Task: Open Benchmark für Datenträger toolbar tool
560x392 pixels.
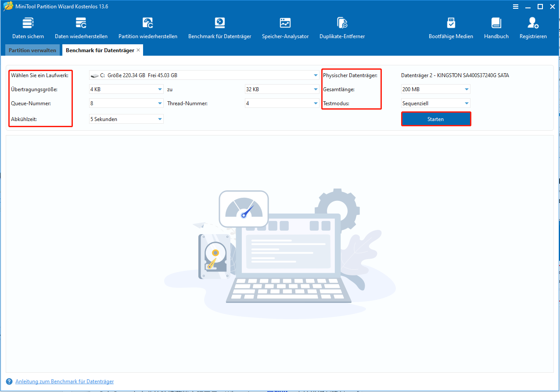Action: click(x=219, y=28)
